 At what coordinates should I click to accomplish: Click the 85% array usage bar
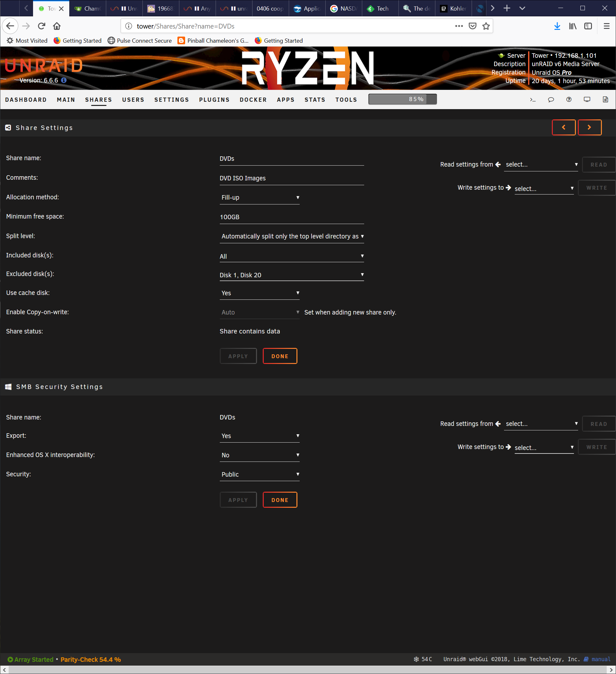402,99
